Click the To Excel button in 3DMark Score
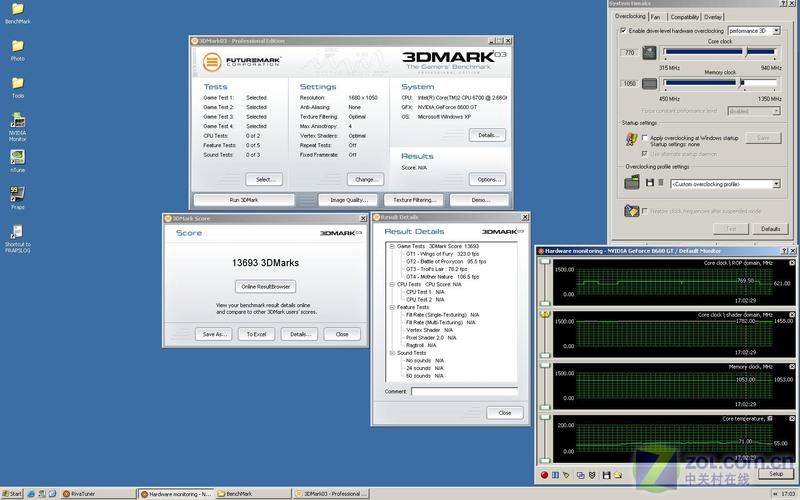 pyautogui.click(x=256, y=334)
